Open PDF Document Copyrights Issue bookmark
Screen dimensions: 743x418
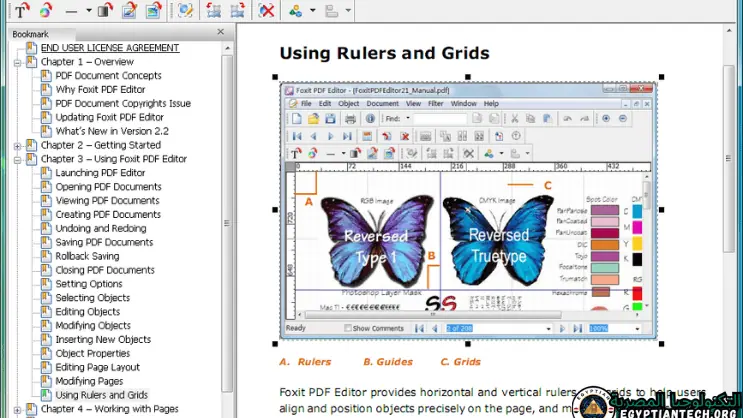(123, 103)
